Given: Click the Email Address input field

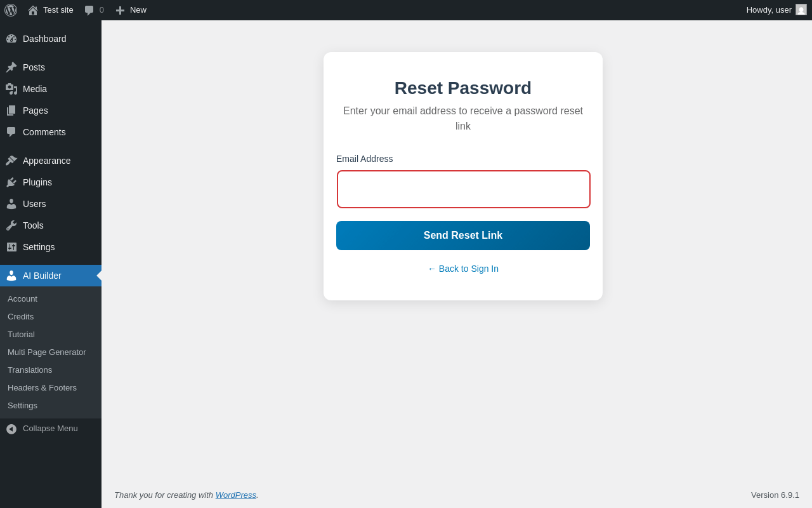Looking at the screenshot, I should [464, 189].
